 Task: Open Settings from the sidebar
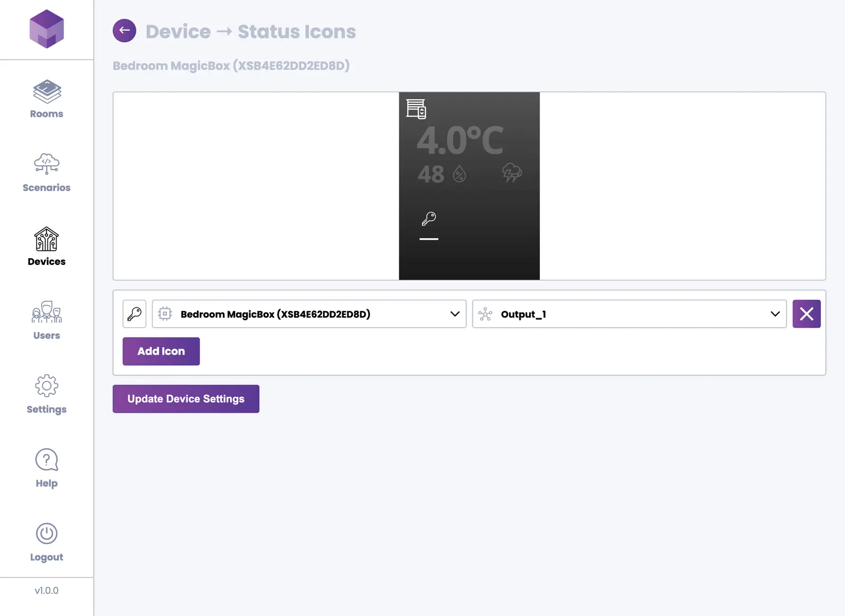click(46, 394)
